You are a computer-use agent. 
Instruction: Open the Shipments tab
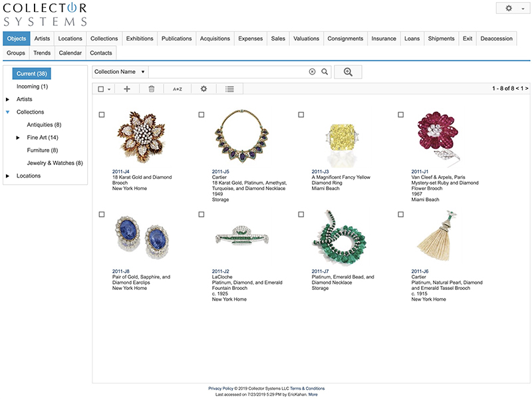(x=441, y=39)
